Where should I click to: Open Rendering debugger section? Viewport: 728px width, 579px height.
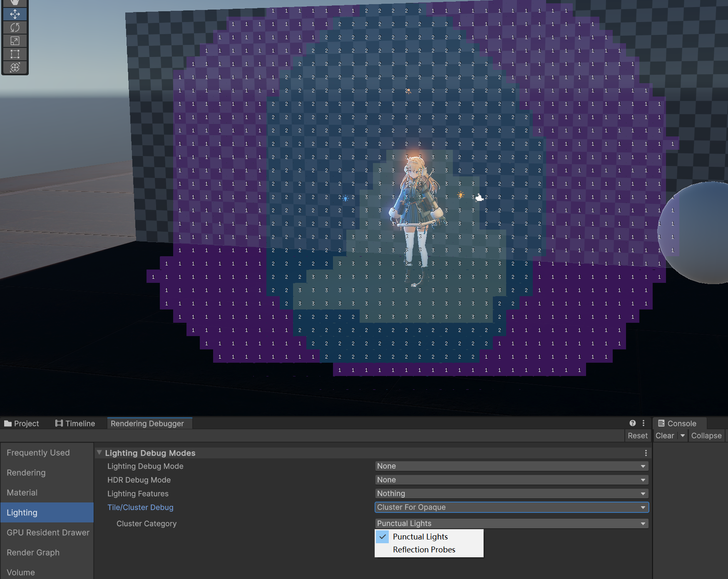pos(47,473)
